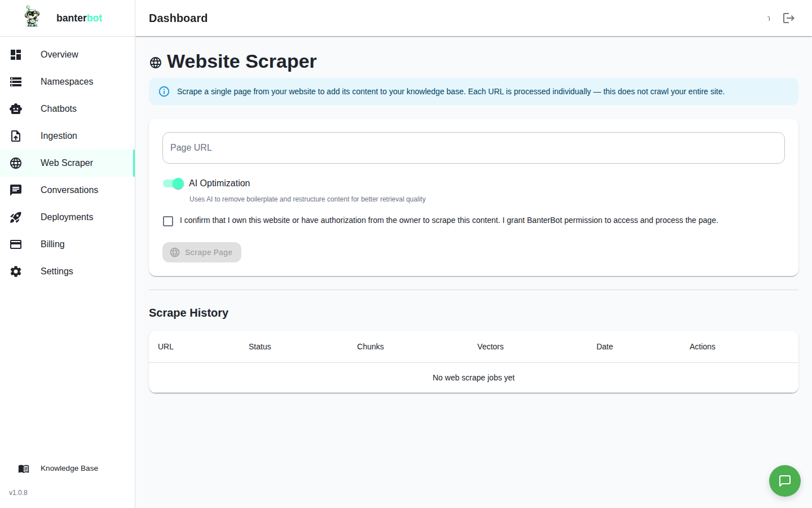Click the logout icon in header
The image size is (812, 508).
[x=789, y=18]
